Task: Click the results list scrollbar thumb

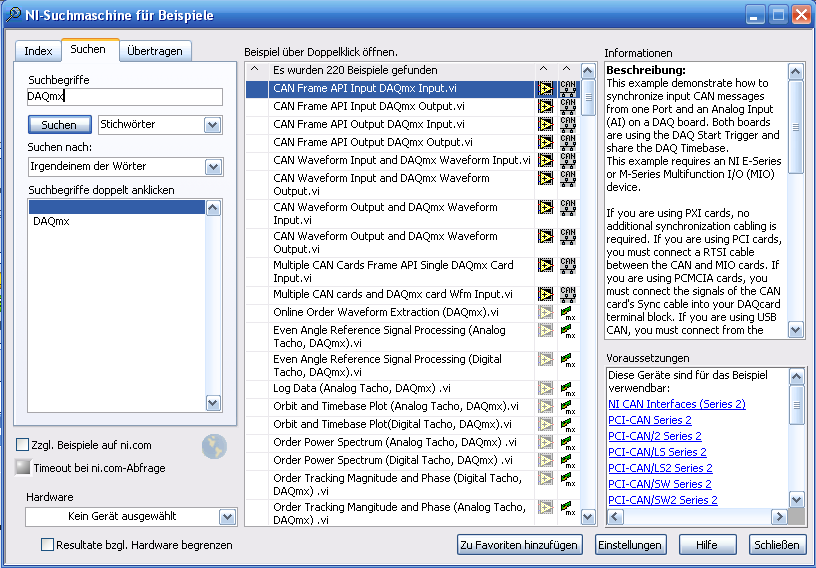Action: click(x=588, y=97)
